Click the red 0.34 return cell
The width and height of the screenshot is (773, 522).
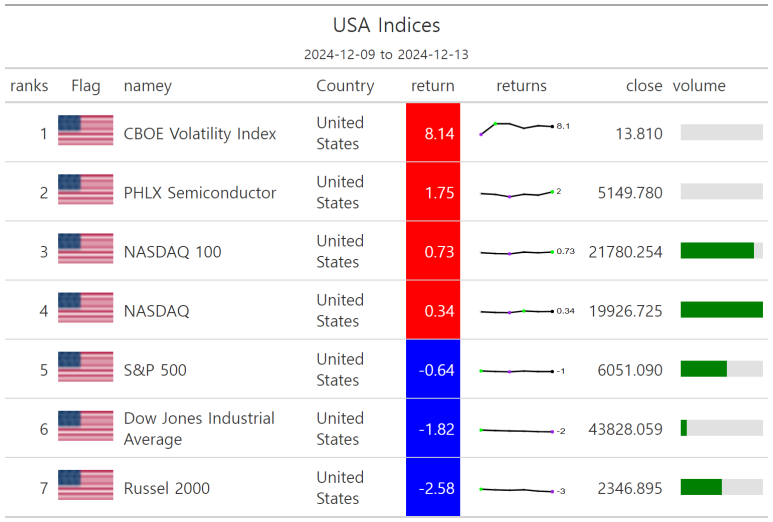tap(433, 310)
